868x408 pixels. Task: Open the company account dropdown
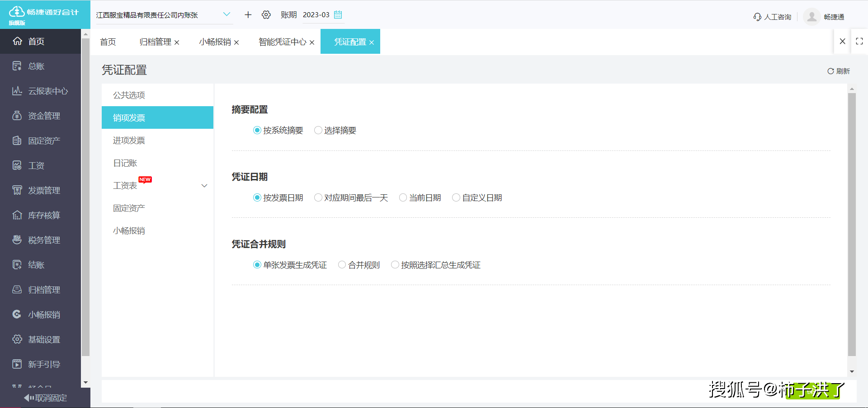(226, 14)
